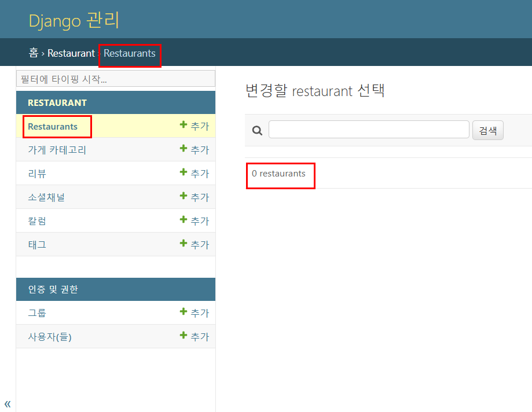
Task: Open the Restaurants model in sidebar
Action: click(x=53, y=127)
